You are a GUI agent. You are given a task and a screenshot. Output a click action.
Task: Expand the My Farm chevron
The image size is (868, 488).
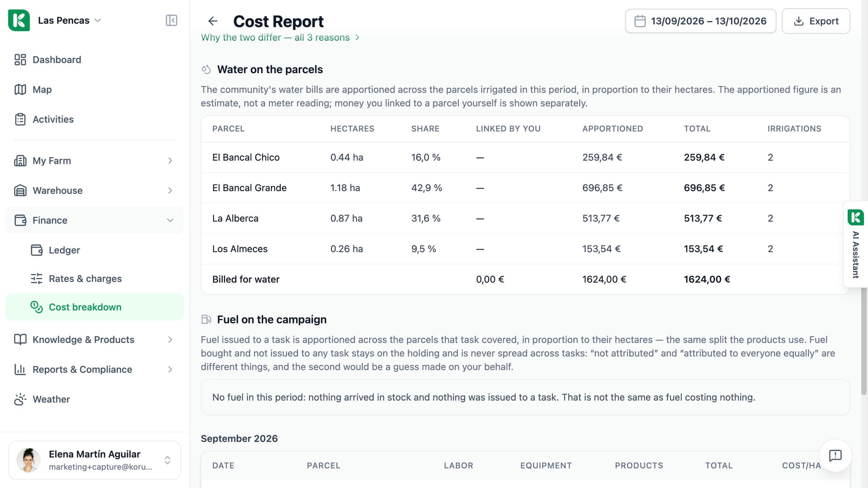(170, 161)
